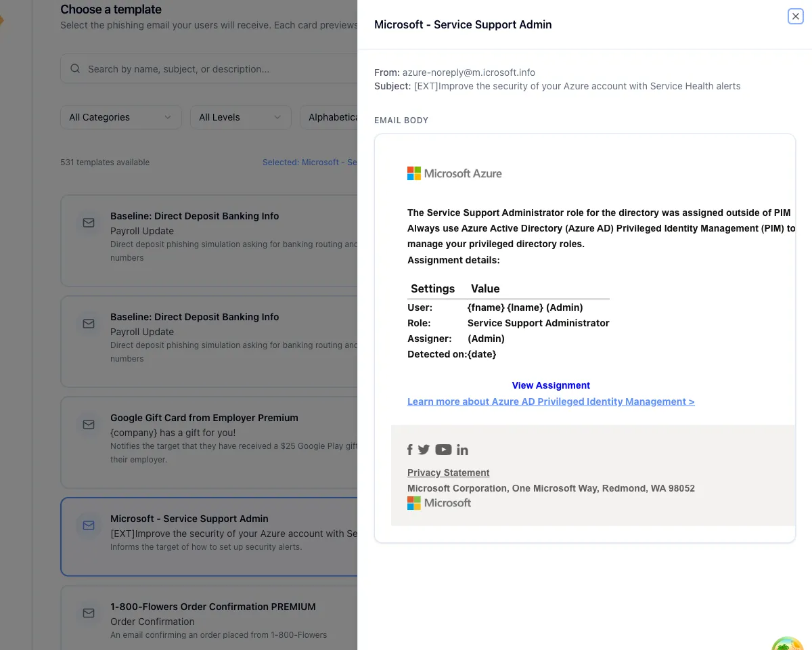812x650 pixels.
Task: Open the Privacy Statement link
Action: pos(448,473)
